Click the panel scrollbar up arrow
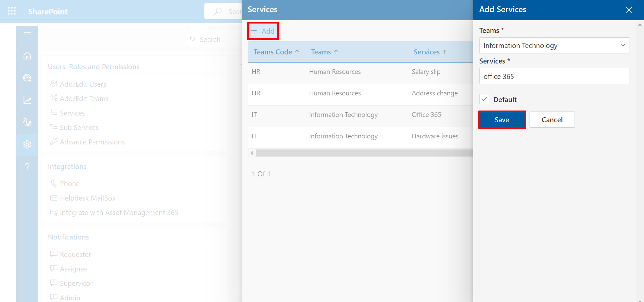Image resolution: width=644 pixels, height=302 pixels. (640, 25)
